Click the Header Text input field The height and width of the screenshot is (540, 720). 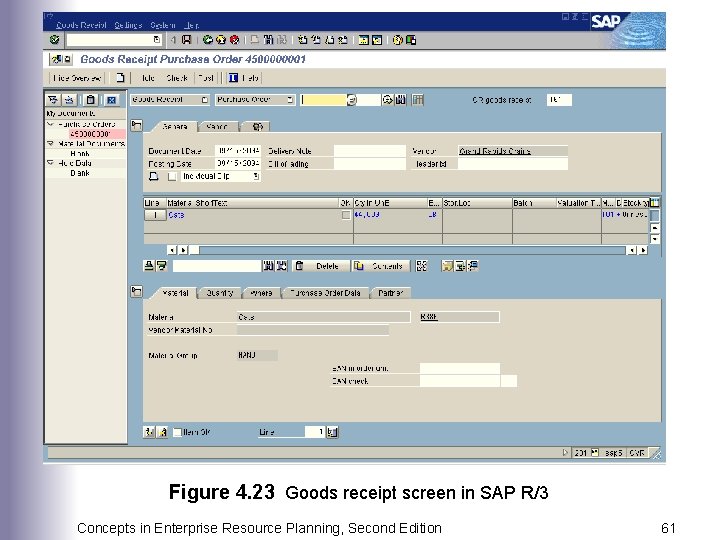click(x=513, y=163)
